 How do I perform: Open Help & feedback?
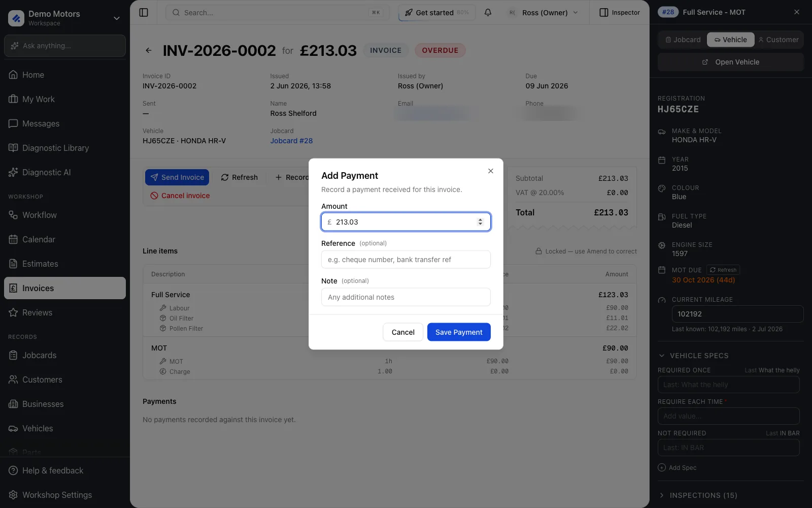tap(65, 470)
